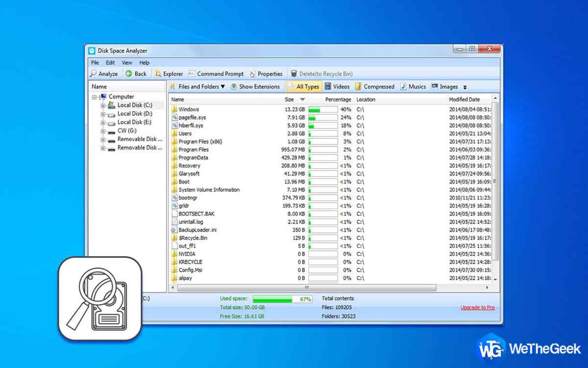Open Properties from the toolbar
The width and height of the screenshot is (588, 368).
pyautogui.click(x=266, y=74)
